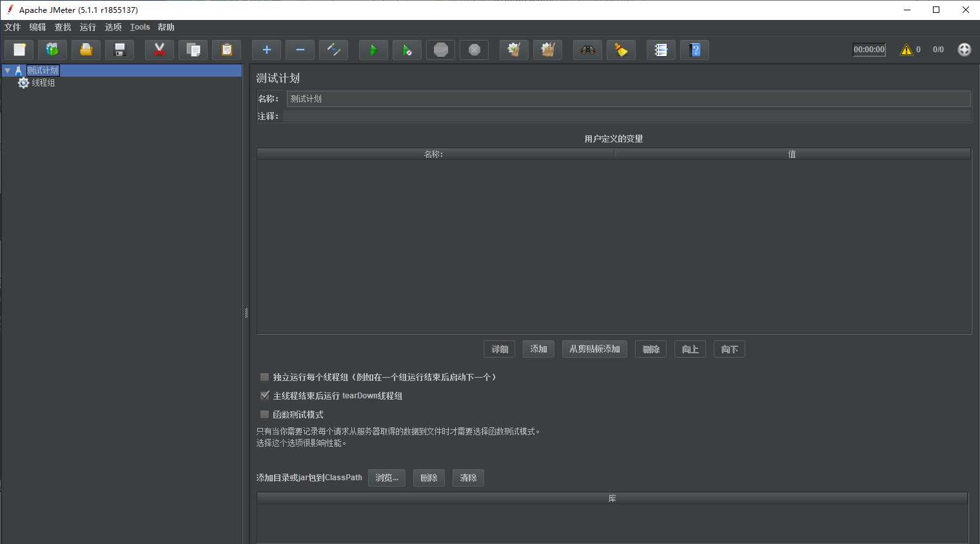Click the Open file folder icon

pos(86,50)
